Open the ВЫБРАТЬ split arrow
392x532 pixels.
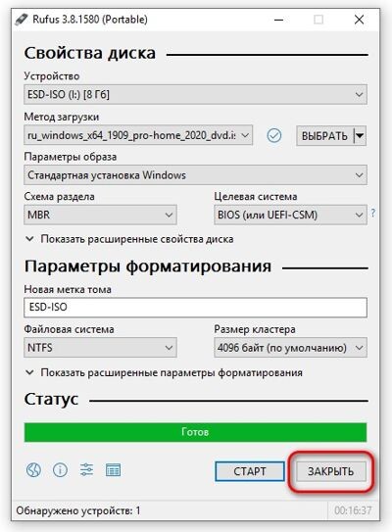point(360,136)
